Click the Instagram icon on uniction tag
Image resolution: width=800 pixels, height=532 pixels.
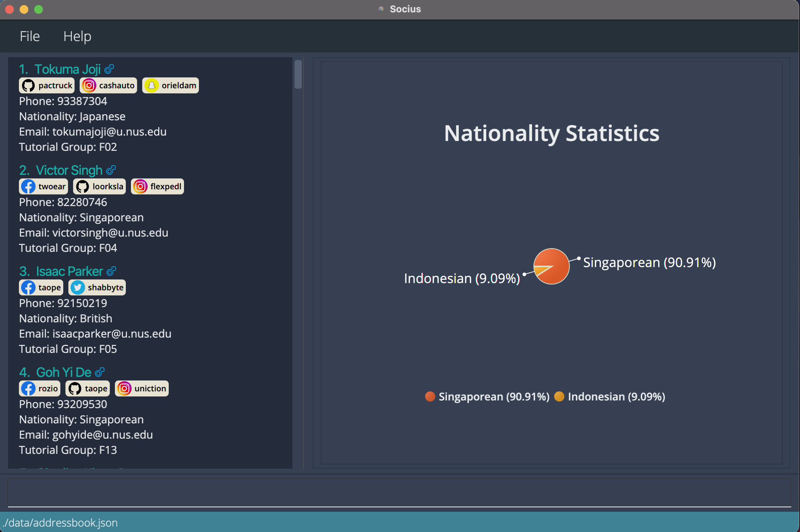124,388
